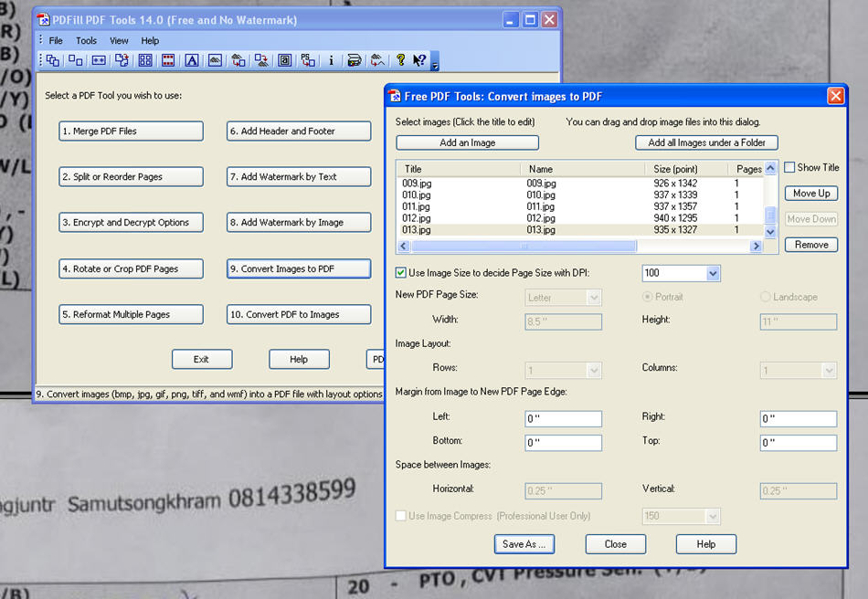Click the Move Up button
Image resolution: width=868 pixels, height=599 pixels.
coord(811,193)
